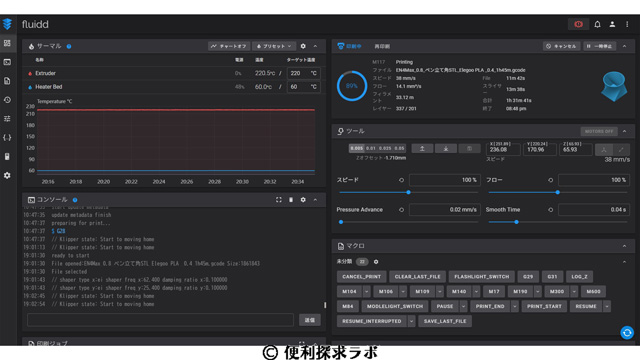Toggle absolute positioning button beside Z field
Image resolution: width=640 pixels, height=360 pixels.
coord(604,149)
